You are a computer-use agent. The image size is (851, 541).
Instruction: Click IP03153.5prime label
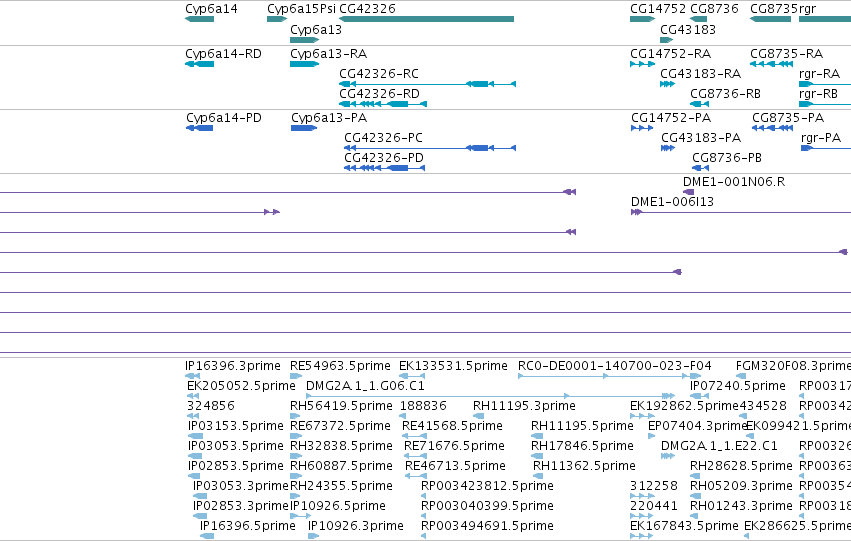point(236,426)
